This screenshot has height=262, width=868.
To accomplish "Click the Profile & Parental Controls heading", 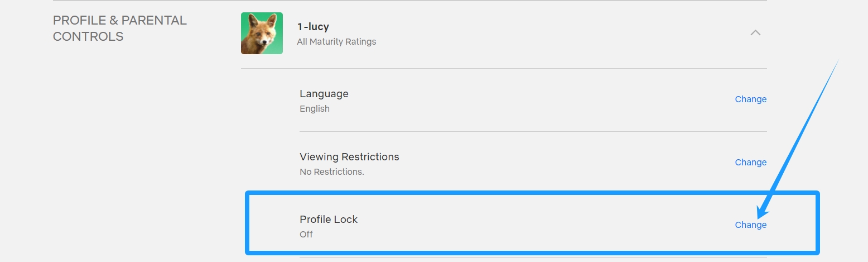I will [120, 28].
